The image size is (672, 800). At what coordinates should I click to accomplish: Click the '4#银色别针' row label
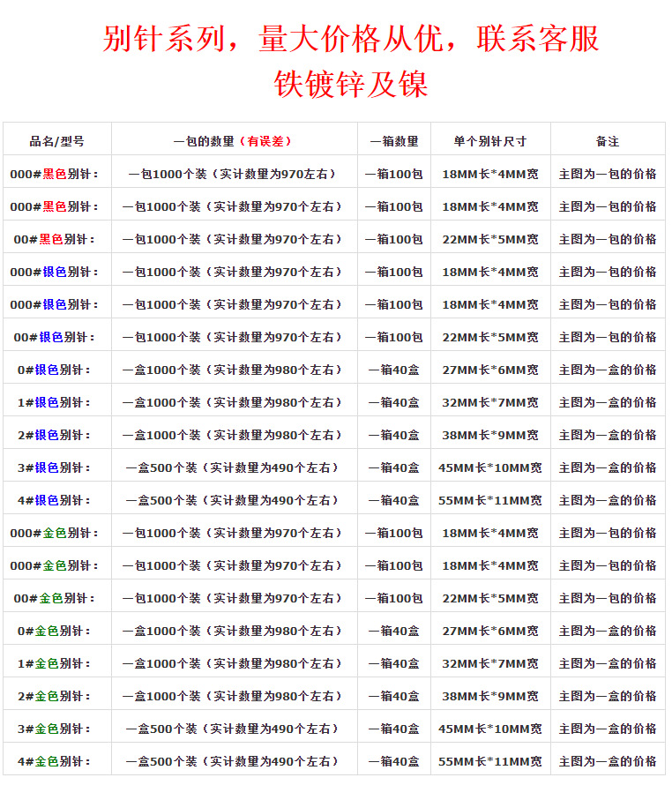[54, 500]
